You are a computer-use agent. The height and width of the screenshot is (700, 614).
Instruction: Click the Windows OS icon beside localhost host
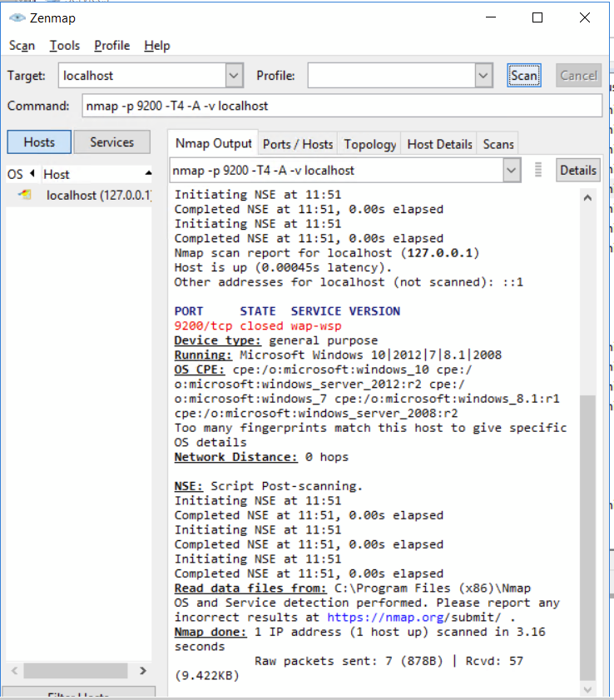[x=25, y=195]
